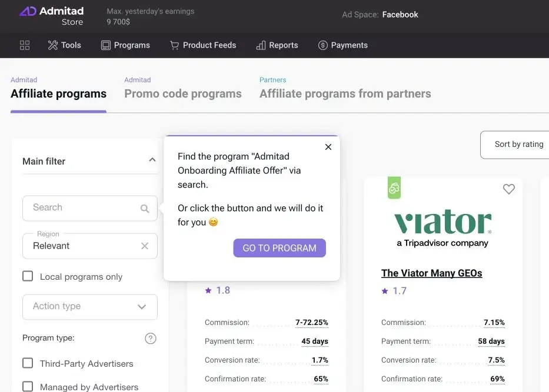This screenshot has height=392, width=549.
Task: Change Ad Space Facebook selection
Action: [x=400, y=14]
